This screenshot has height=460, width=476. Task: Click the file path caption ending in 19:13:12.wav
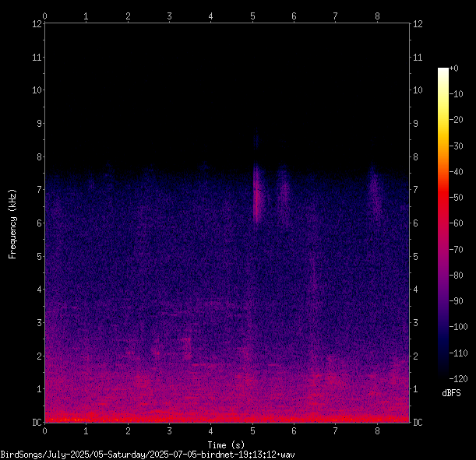point(147,455)
